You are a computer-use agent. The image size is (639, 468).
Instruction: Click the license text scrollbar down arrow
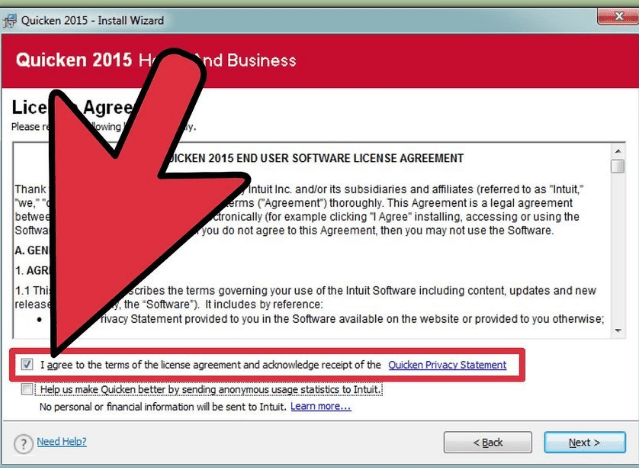click(618, 331)
